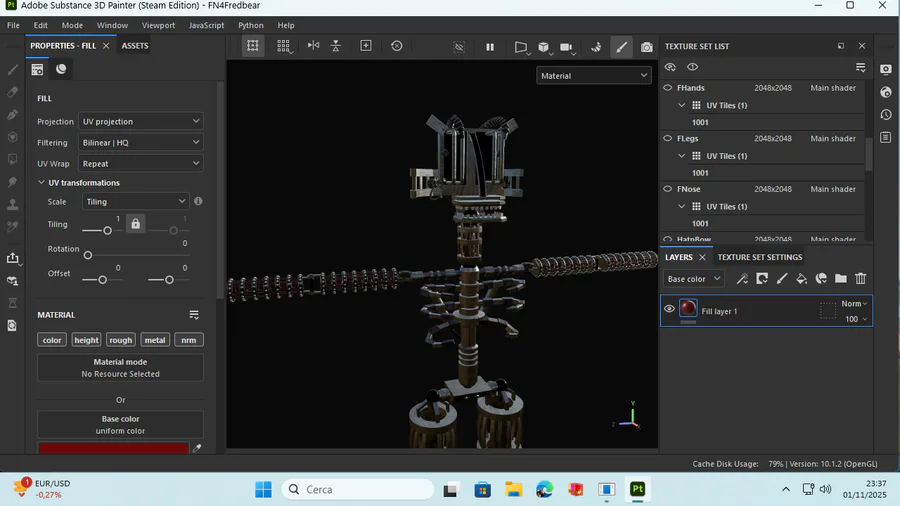Open the Projection dropdown
This screenshot has width=900, height=506.
coord(140,121)
